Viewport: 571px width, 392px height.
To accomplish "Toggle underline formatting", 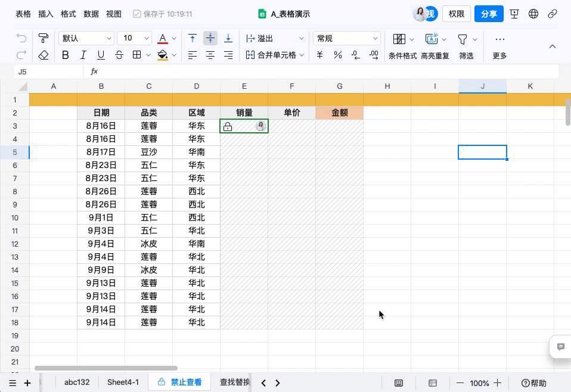I will click(x=101, y=55).
